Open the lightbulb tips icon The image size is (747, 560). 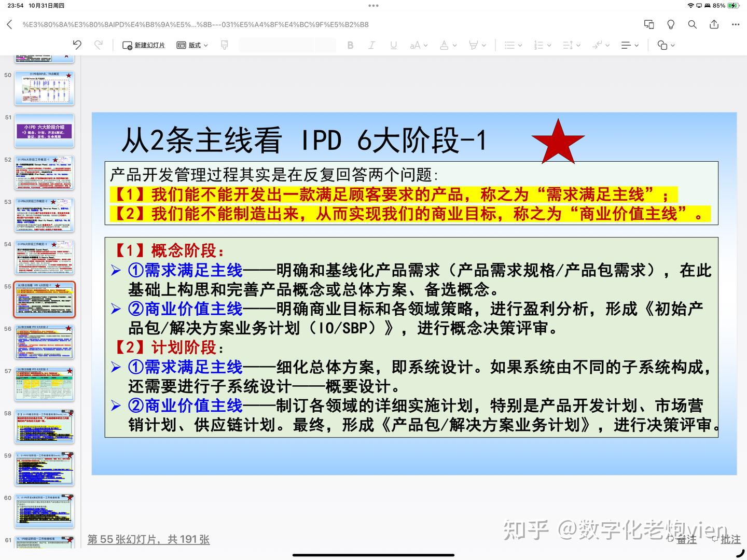pyautogui.click(x=670, y=24)
